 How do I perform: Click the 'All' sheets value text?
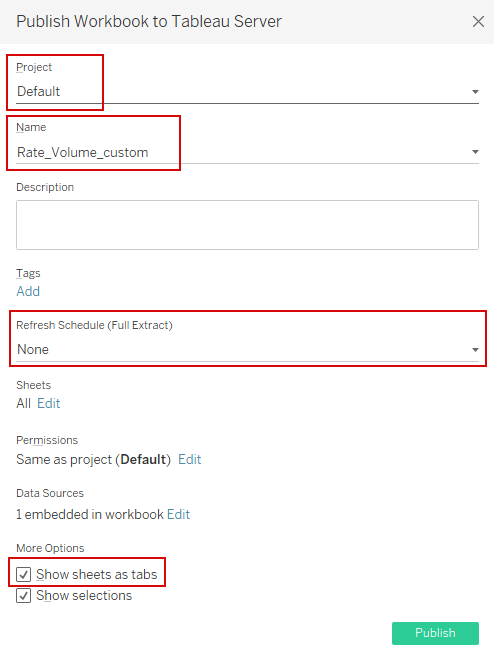(x=23, y=403)
